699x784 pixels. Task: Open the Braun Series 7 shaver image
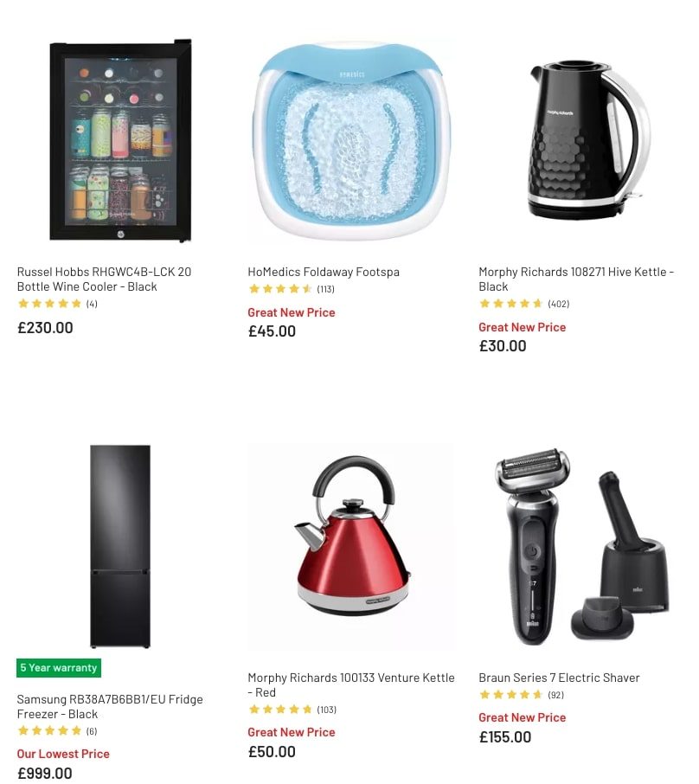pos(582,547)
